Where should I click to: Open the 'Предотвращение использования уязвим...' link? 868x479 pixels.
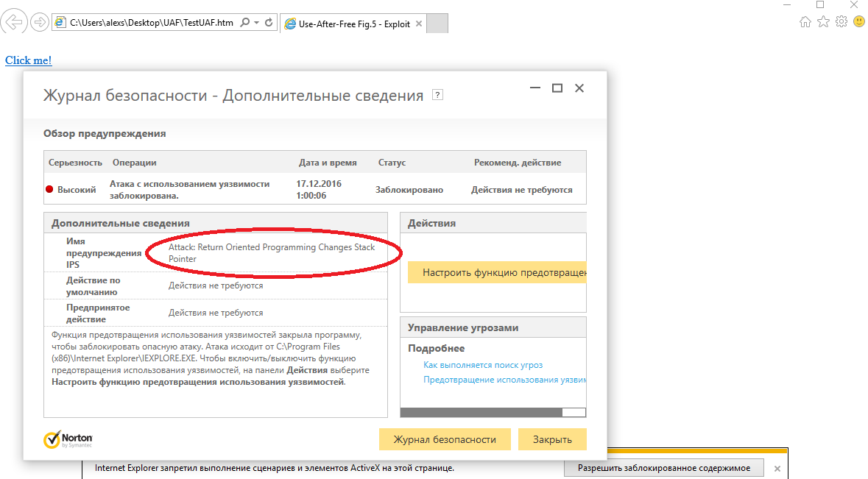(504, 380)
